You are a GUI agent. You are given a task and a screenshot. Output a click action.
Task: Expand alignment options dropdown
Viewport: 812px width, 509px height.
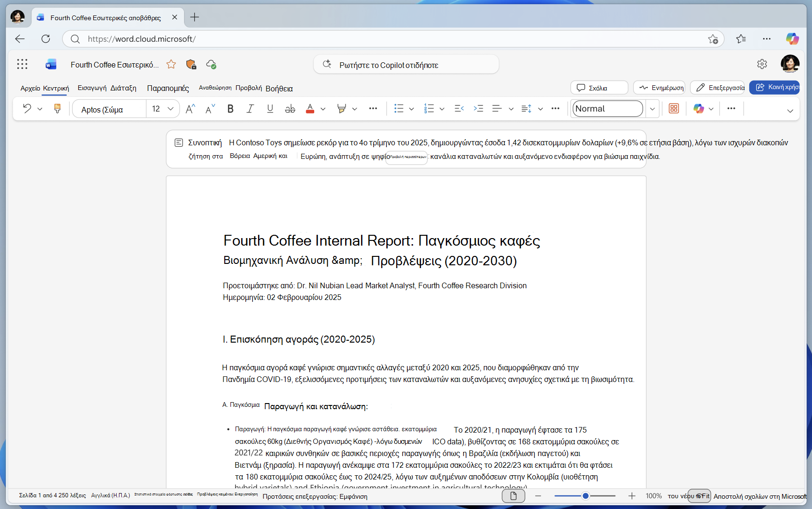511,109
